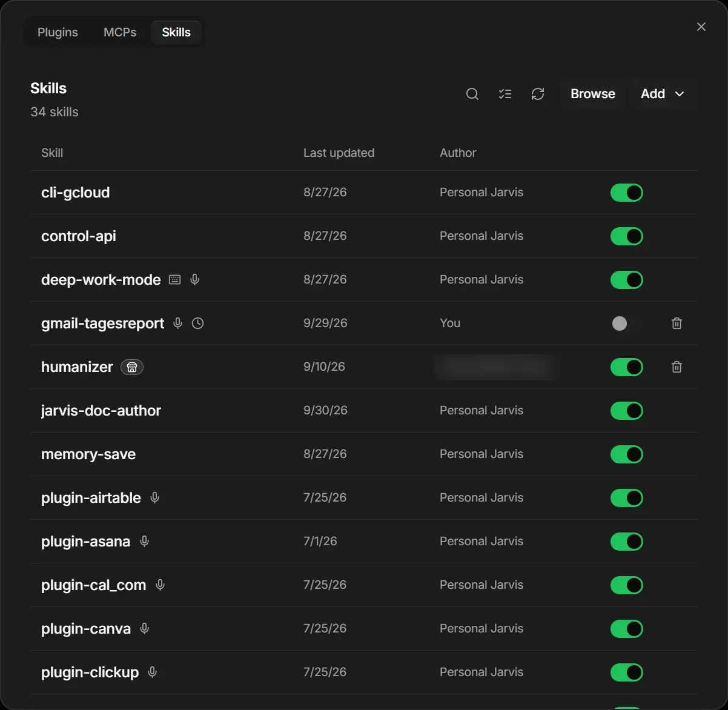Click the 9/10/26 date cell
The width and height of the screenshot is (728, 710).
[324, 367]
